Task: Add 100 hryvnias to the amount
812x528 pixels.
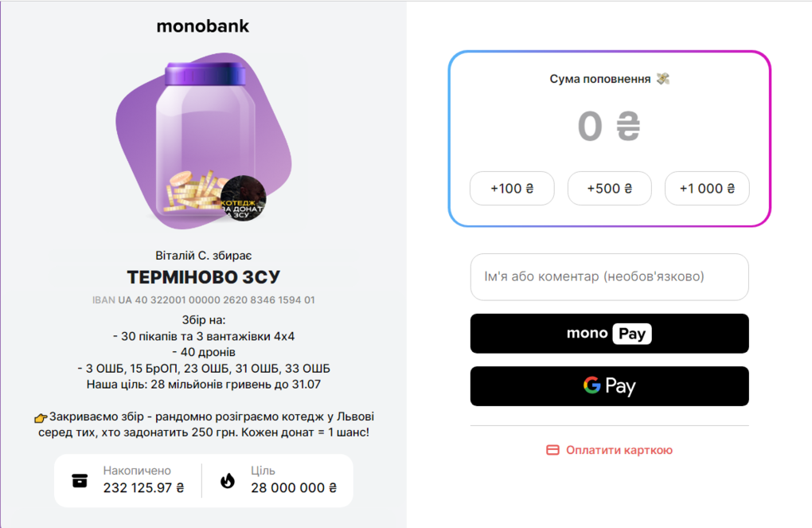Action: point(512,189)
